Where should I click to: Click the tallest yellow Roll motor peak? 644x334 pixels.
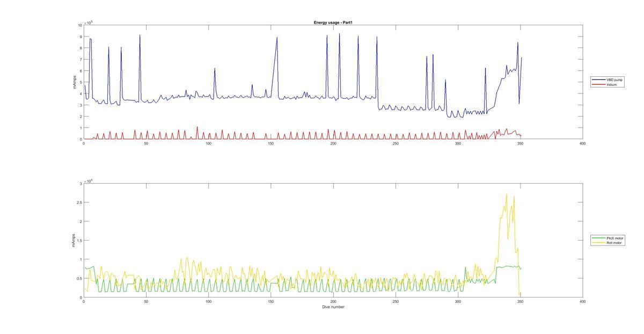point(507,195)
